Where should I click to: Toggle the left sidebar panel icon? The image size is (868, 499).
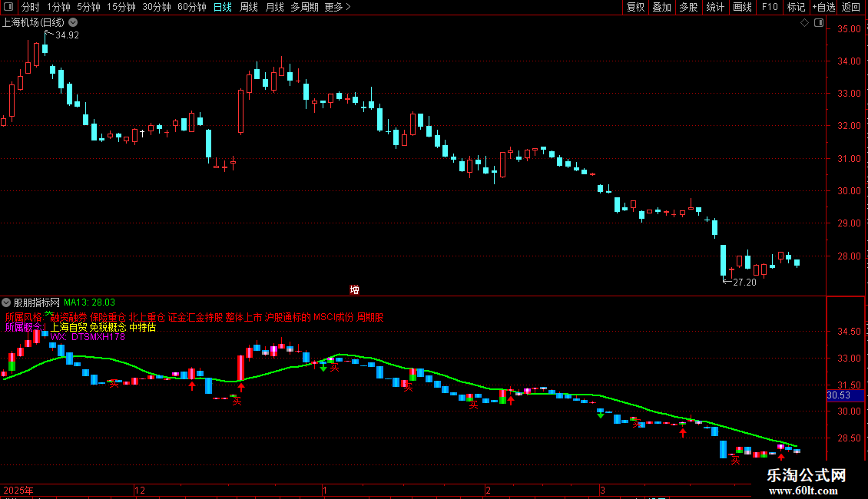point(8,7)
